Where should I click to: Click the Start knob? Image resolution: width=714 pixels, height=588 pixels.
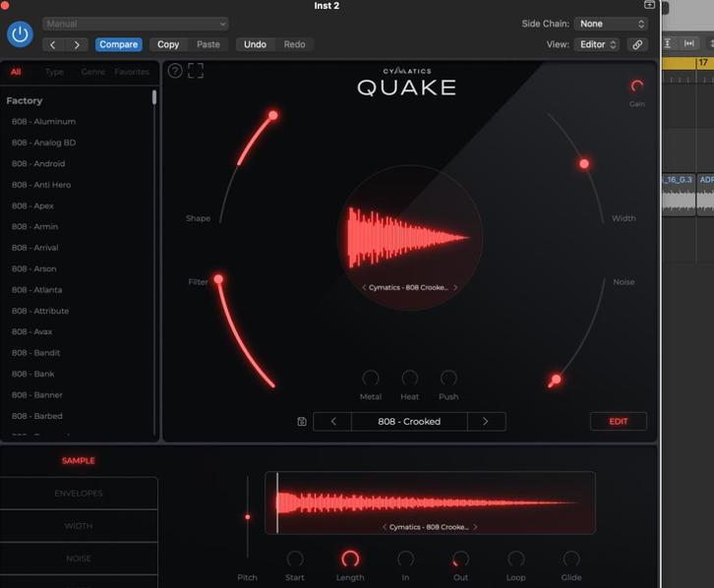[295, 559]
